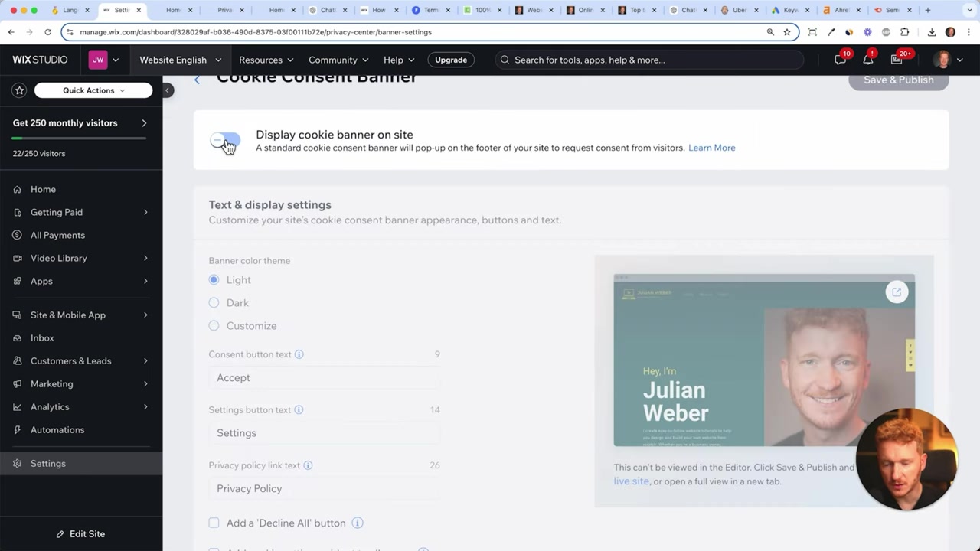Click the Upgrade button

tap(451, 60)
